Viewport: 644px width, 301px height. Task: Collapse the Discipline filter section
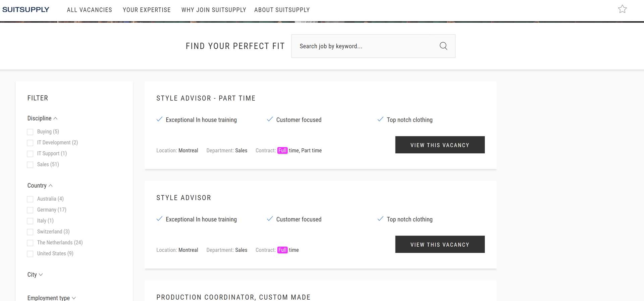tap(43, 118)
